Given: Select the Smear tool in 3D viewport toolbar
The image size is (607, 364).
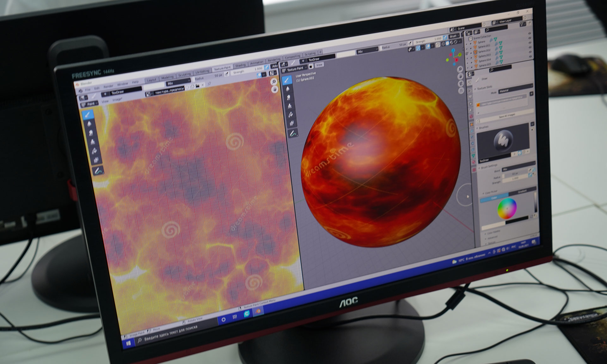Looking at the screenshot, I should click(x=289, y=98).
